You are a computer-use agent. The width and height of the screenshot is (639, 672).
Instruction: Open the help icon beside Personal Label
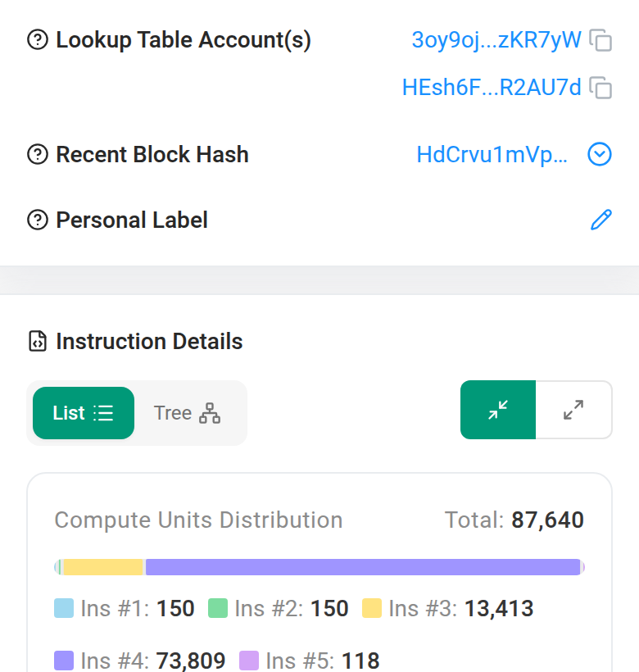[38, 220]
